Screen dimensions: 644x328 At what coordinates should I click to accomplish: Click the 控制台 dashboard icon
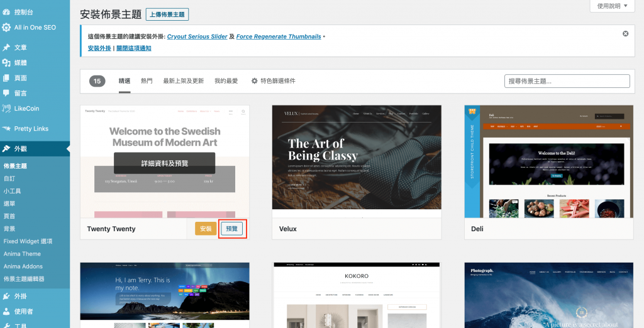pyautogui.click(x=6, y=13)
